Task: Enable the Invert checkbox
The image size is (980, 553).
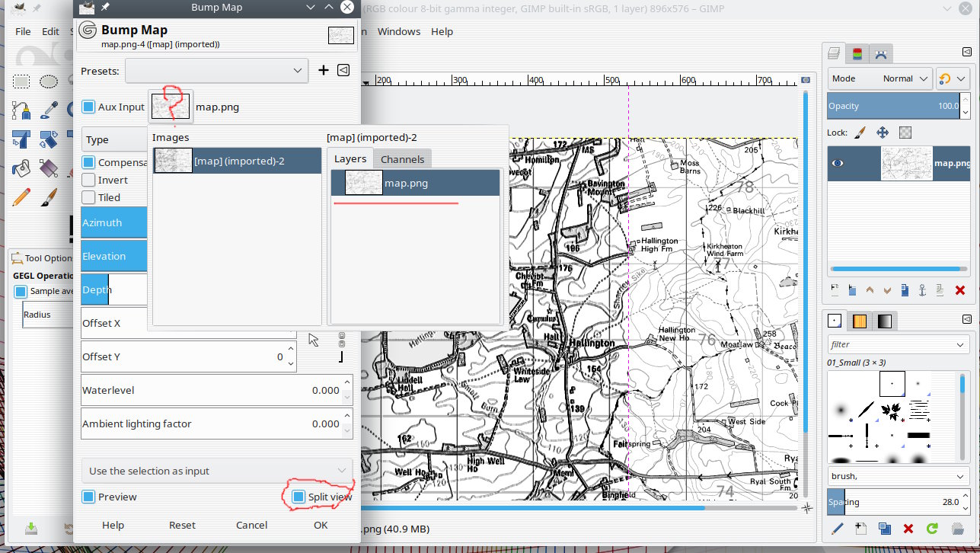Action: coord(89,181)
